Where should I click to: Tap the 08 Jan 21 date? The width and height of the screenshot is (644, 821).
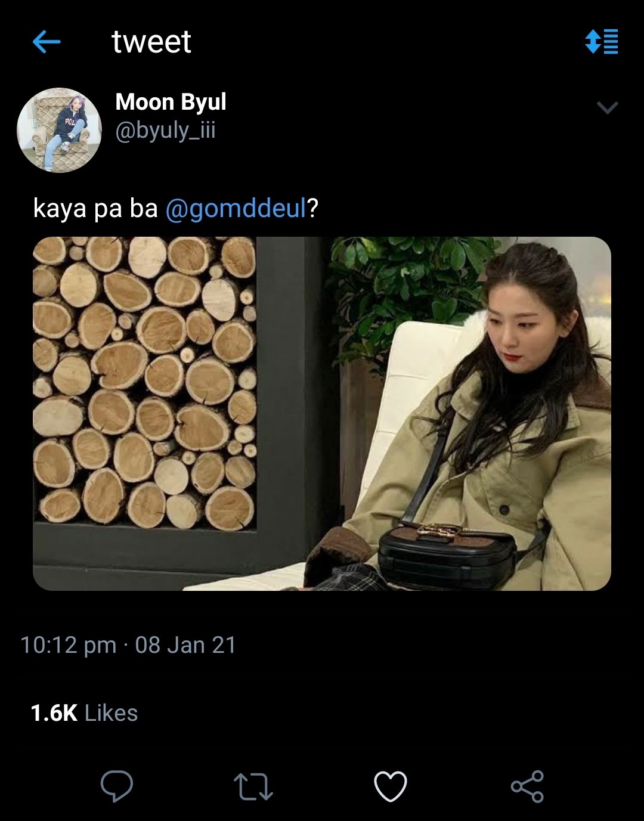[186, 645]
